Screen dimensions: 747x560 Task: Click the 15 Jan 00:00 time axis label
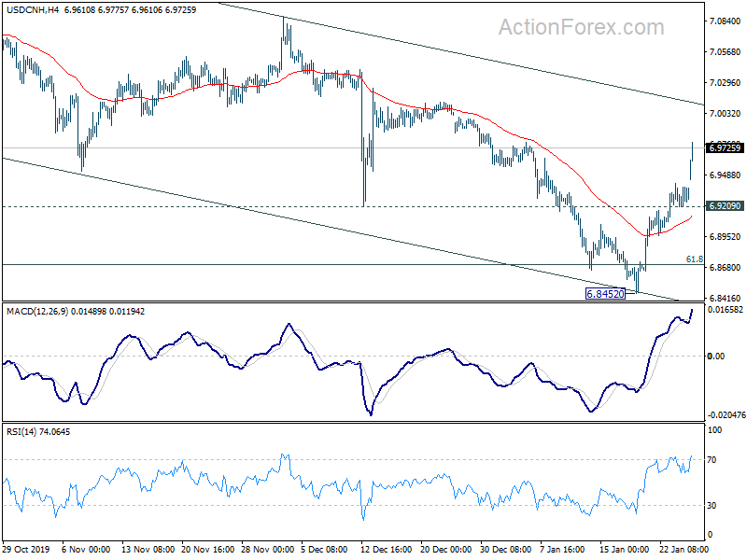point(625,549)
